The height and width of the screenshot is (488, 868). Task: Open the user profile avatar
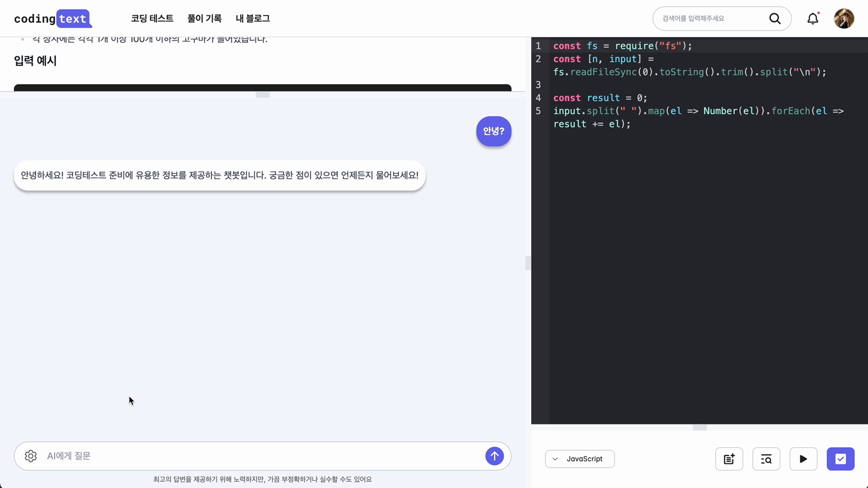tap(844, 19)
